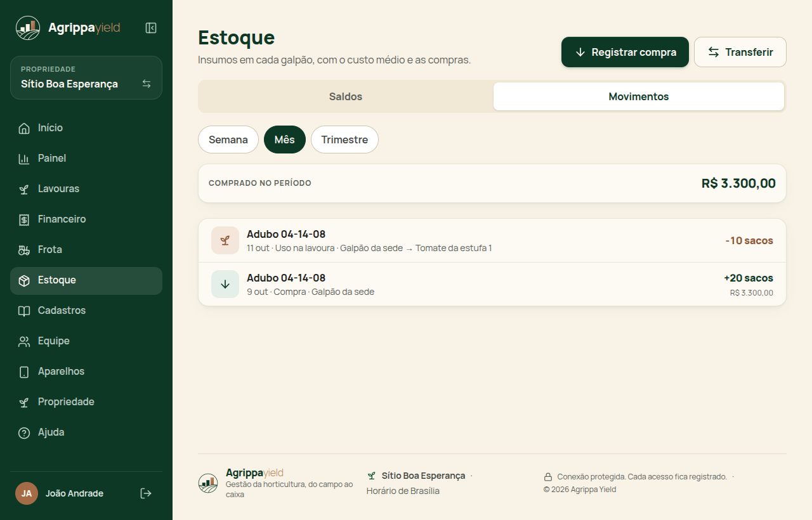Switch to the Movimentos tab
812x520 pixels.
(x=639, y=96)
